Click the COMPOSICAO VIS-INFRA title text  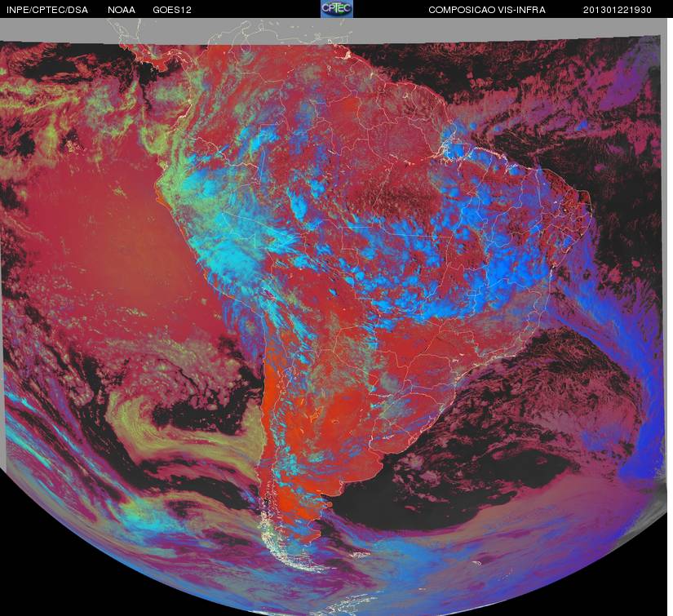487,10
